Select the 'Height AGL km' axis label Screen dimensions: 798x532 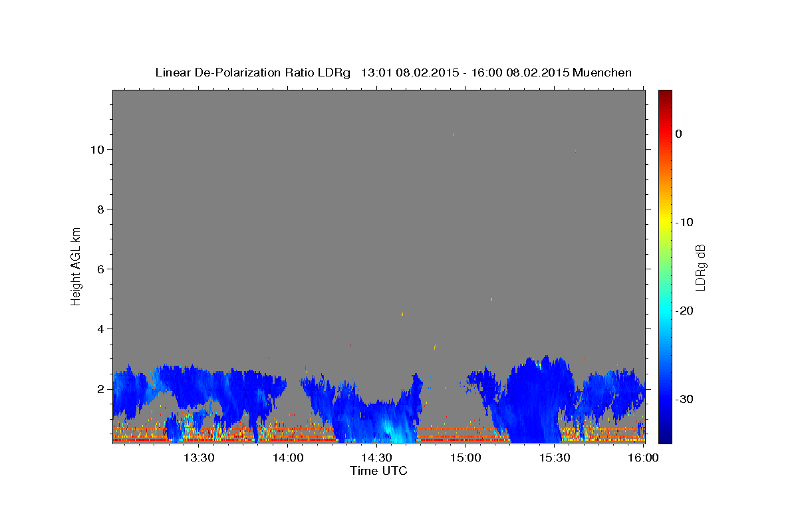coord(76,265)
